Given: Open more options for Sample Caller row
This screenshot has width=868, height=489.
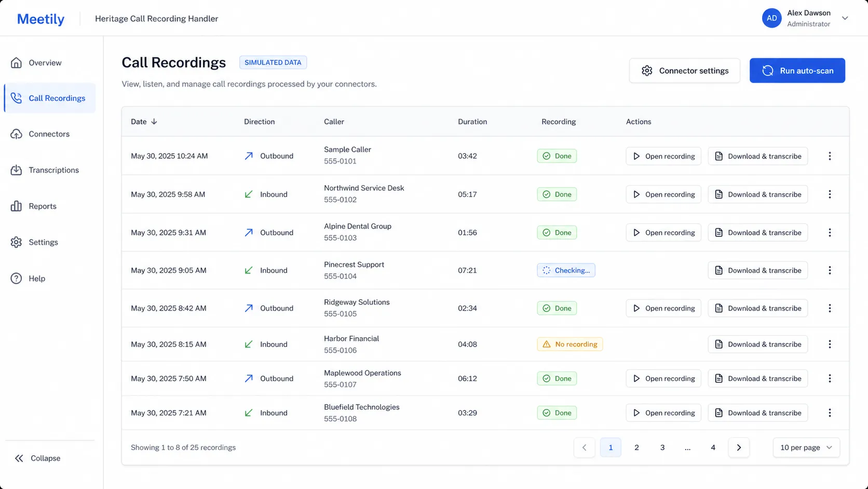Looking at the screenshot, I should 830,156.
